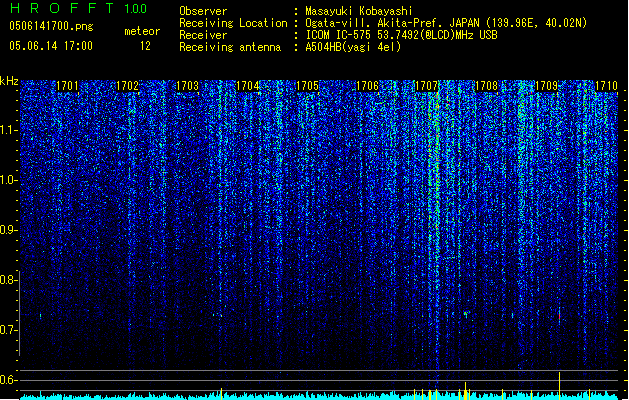Click the 1704 time marker

coord(248,86)
